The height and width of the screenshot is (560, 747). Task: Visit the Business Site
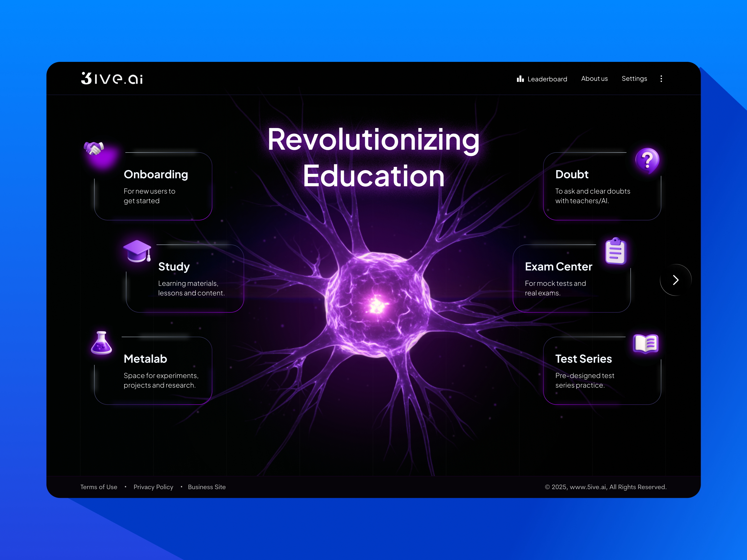point(207,487)
